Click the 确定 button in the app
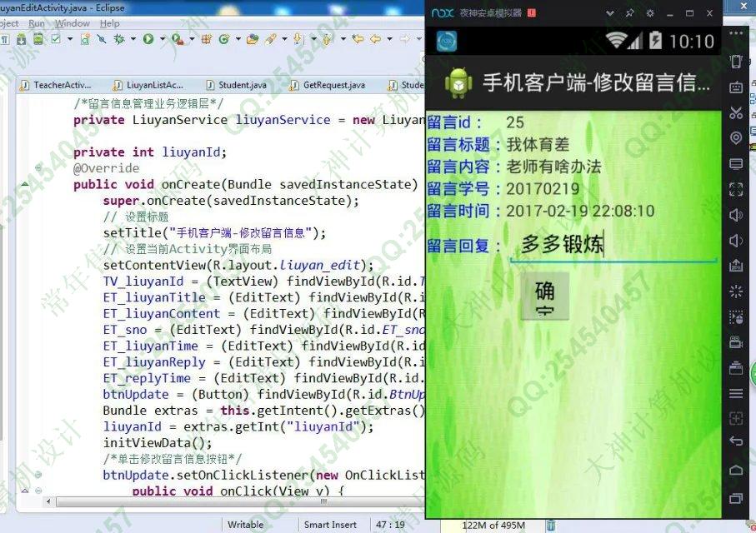 click(545, 296)
